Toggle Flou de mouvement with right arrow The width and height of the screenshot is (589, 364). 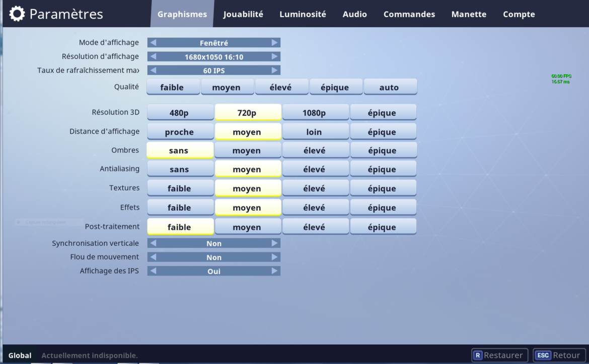(274, 257)
